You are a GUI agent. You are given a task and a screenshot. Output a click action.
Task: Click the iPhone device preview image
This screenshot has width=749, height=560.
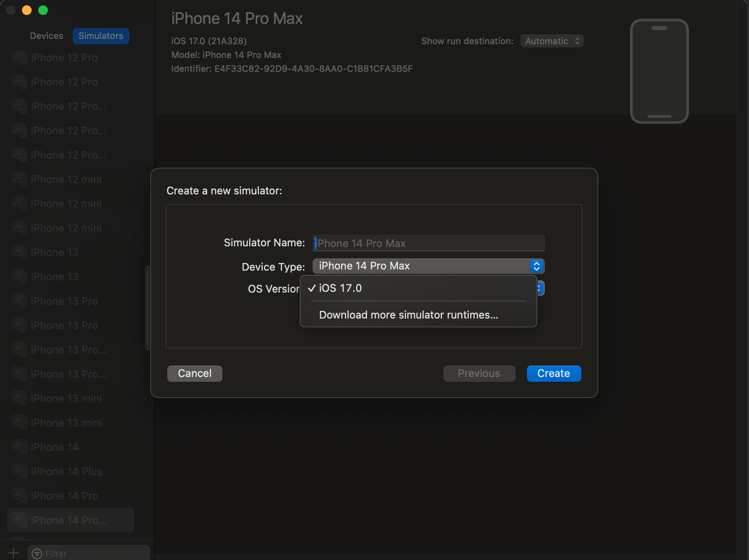click(659, 71)
